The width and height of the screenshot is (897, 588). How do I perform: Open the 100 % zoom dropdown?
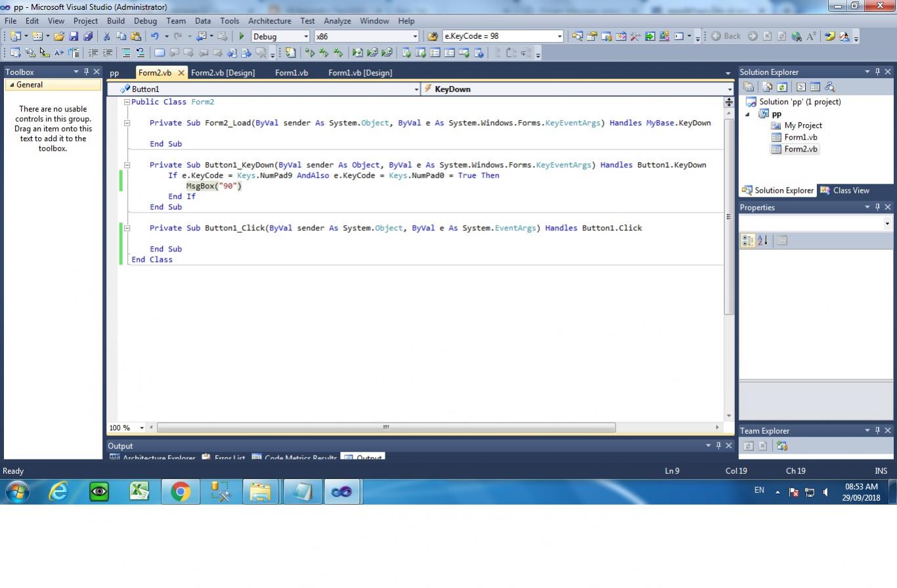pyautogui.click(x=141, y=428)
